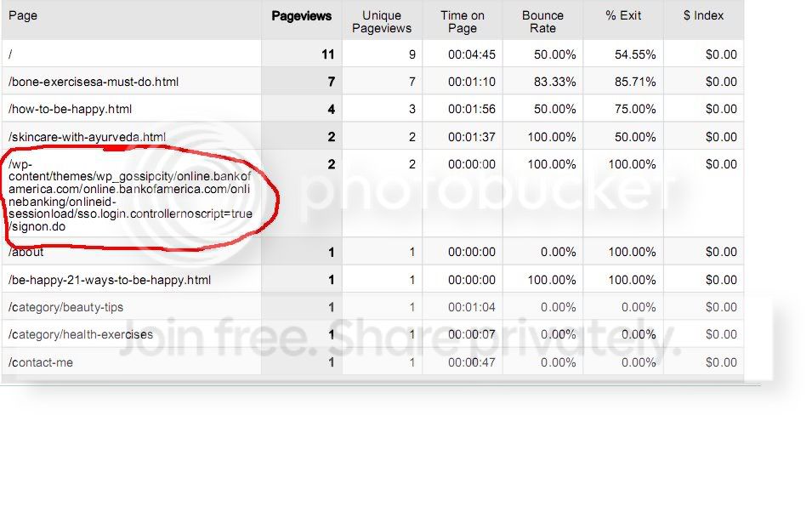Sort by Time on Page header
The height and width of the screenshot is (518, 812).
[463, 22]
